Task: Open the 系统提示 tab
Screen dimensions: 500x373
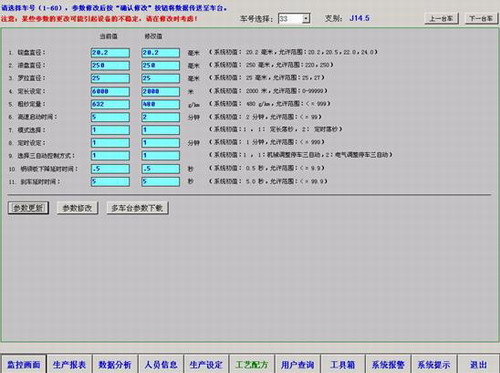Action: pos(434,364)
